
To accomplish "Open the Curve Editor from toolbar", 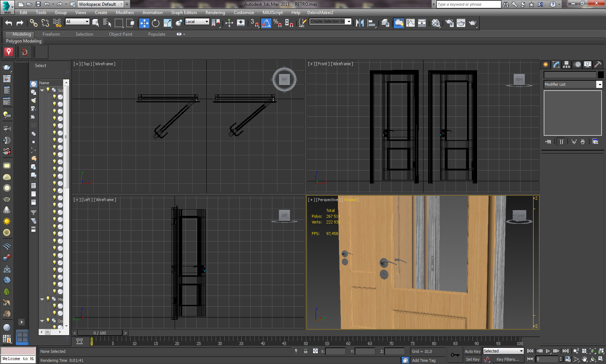I will [410, 23].
